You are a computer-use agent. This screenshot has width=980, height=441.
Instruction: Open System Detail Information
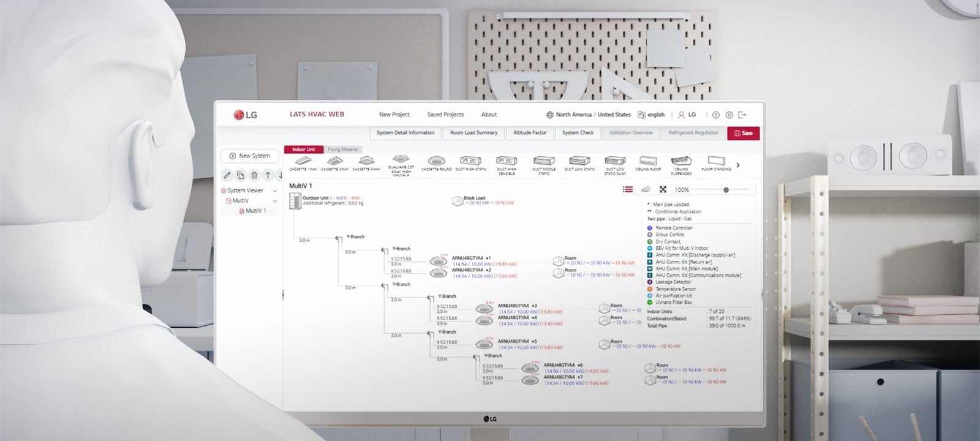[x=405, y=133]
